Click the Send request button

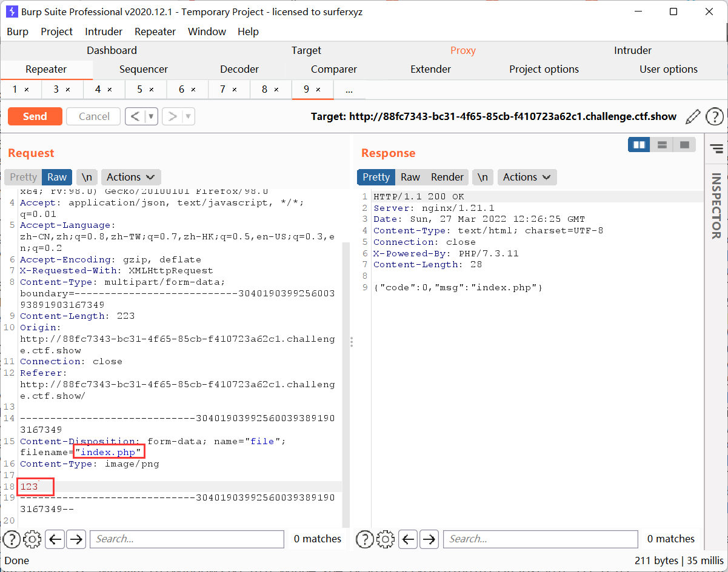(35, 116)
